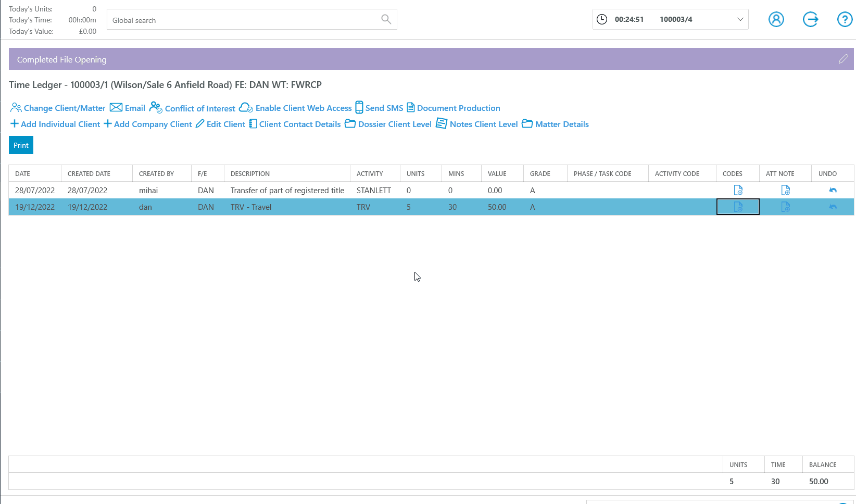Image resolution: width=856 pixels, height=504 pixels.
Task: Open Client Contact Details
Action: coord(295,124)
